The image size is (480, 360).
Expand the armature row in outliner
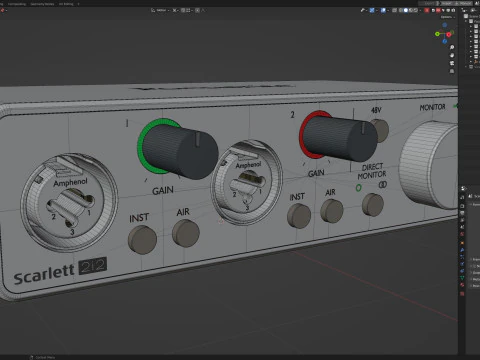(x=471, y=62)
